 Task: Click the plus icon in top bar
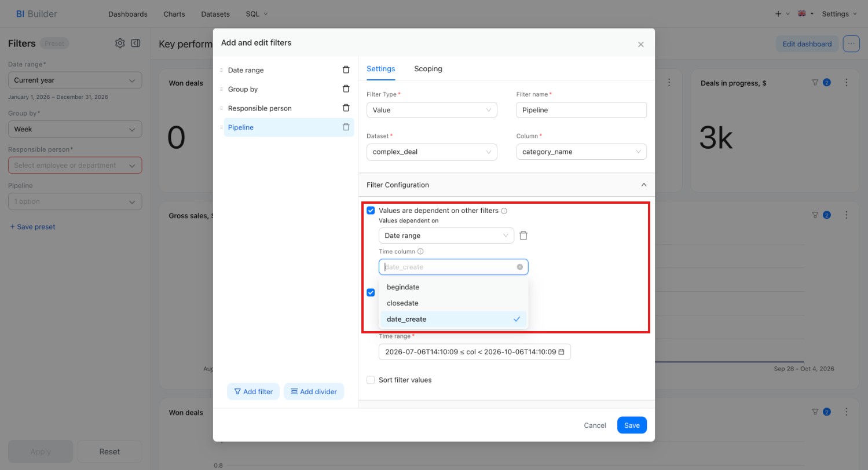tap(778, 14)
